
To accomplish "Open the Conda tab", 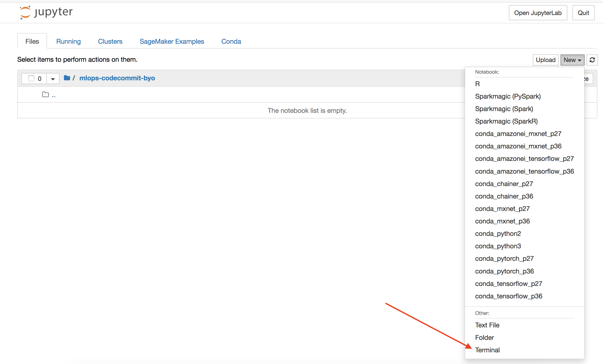I will (231, 41).
